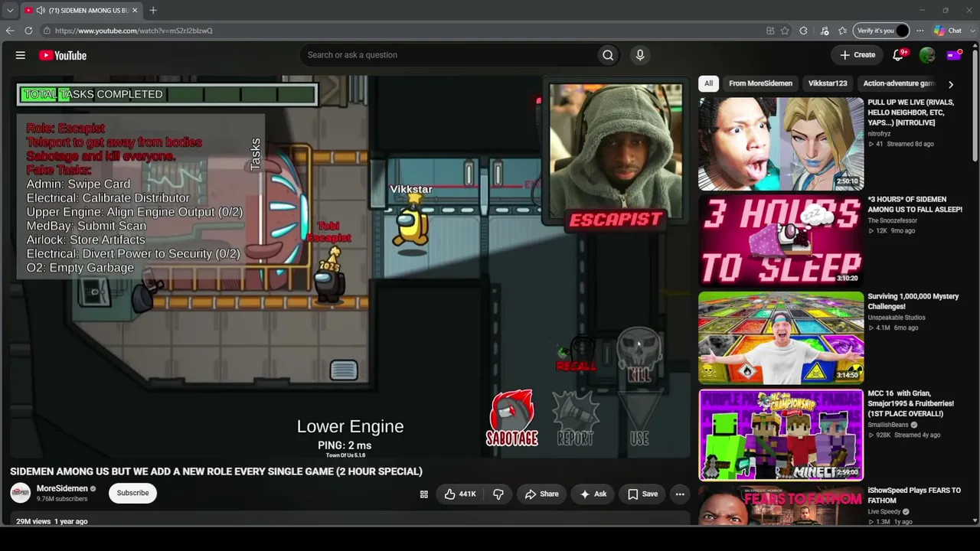Click the Live Speedy channel name

click(884, 511)
